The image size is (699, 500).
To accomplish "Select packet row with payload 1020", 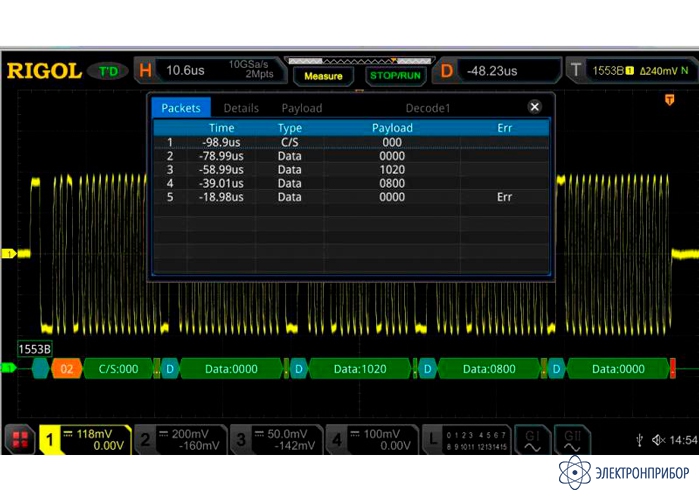I will point(351,170).
